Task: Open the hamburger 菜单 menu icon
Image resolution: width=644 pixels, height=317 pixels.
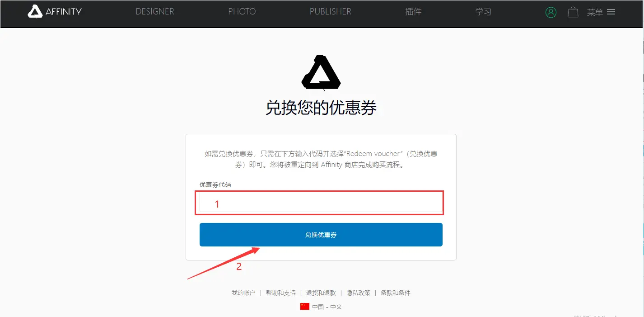Action: [611, 12]
